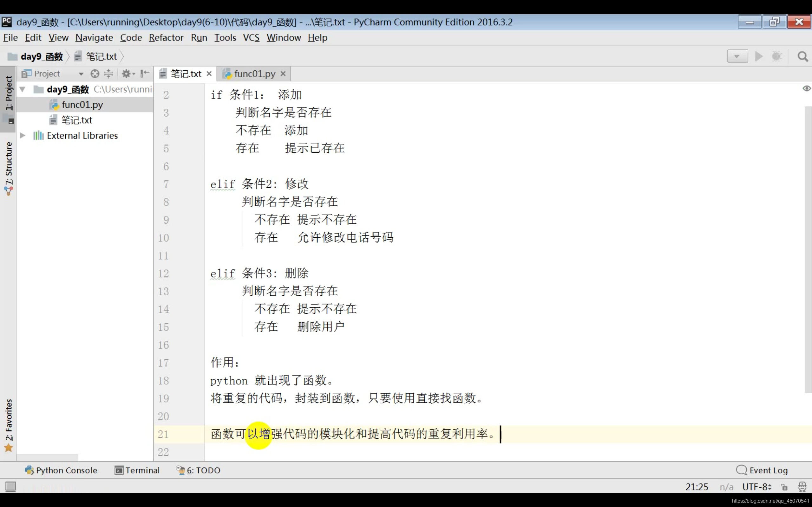The height and width of the screenshot is (507, 812).
Task: Toggle tool window buttons at bottom-left corner
Action: (10, 486)
